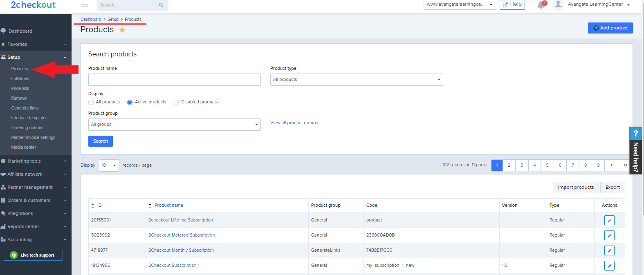
Task: Edit the 2Checkout Subscription 1 row
Action: (609, 266)
